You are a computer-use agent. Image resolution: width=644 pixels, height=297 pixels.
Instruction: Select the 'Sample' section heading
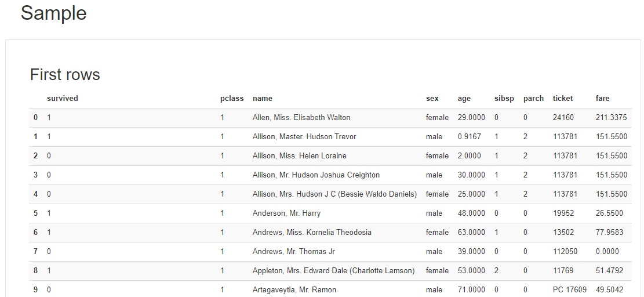point(53,13)
